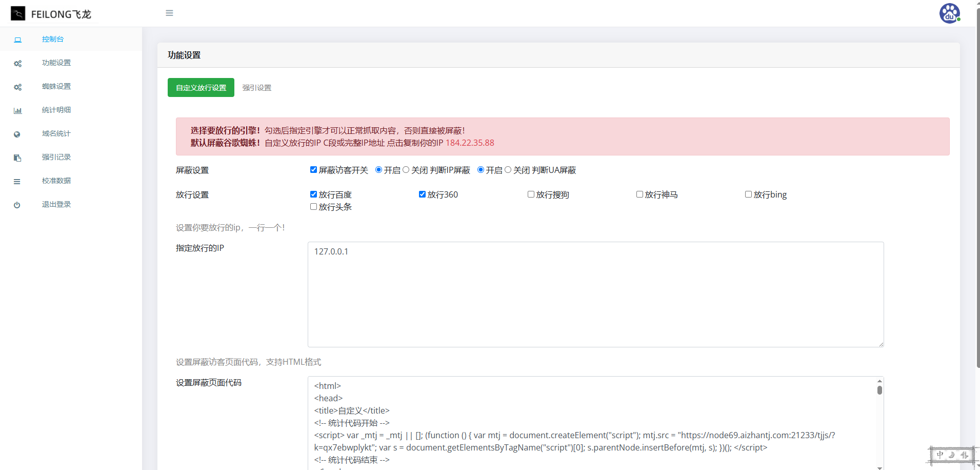Image resolution: width=980 pixels, height=470 pixels.
Task: Click the code textarea scroll-up arrow
Action: (879, 381)
